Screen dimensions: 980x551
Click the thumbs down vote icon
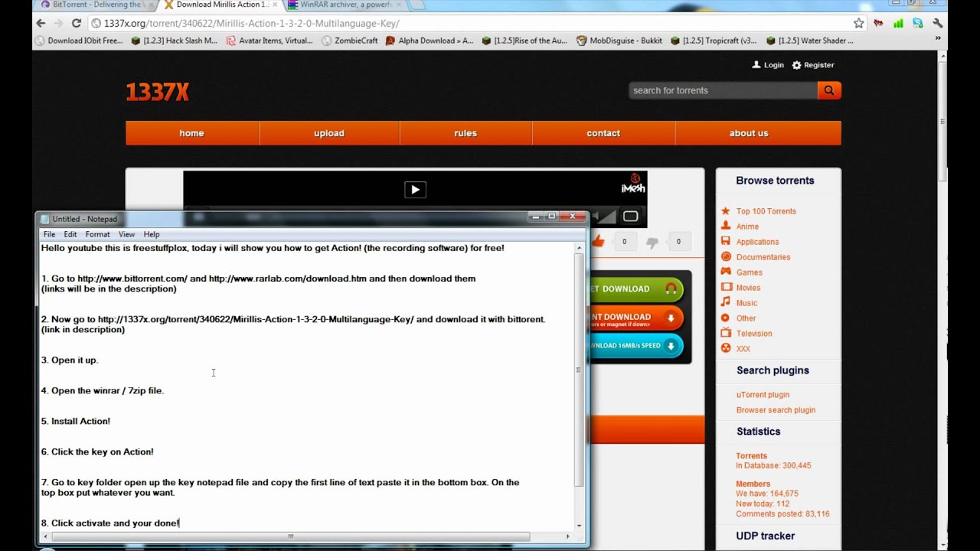(652, 242)
